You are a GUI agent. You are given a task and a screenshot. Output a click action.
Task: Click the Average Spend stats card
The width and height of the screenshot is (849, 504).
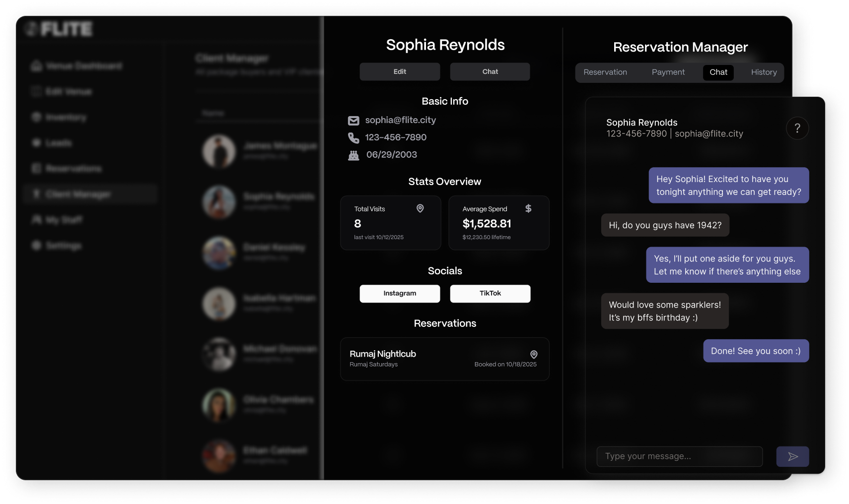pos(498,223)
